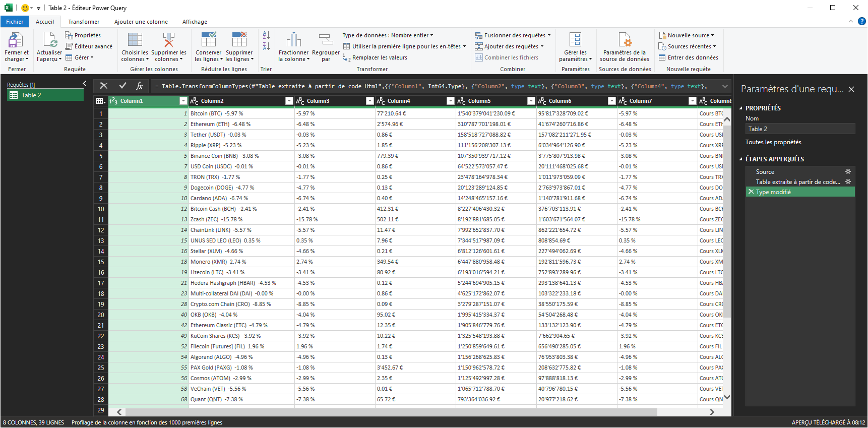Open gear for Table extraite step
Image resolution: width=868 pixels, height=428 pixels.
848,181
